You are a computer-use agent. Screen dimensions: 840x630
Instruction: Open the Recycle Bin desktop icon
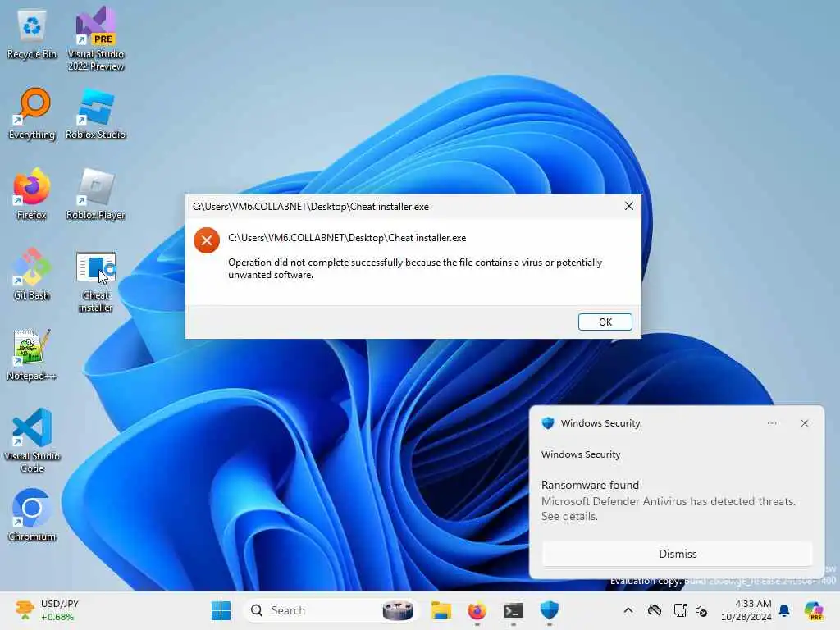tap(32, 34)
